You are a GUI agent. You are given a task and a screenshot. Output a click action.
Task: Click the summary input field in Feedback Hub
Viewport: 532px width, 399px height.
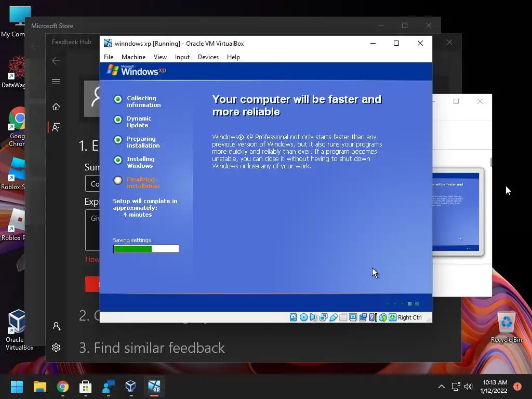point(92,183)
